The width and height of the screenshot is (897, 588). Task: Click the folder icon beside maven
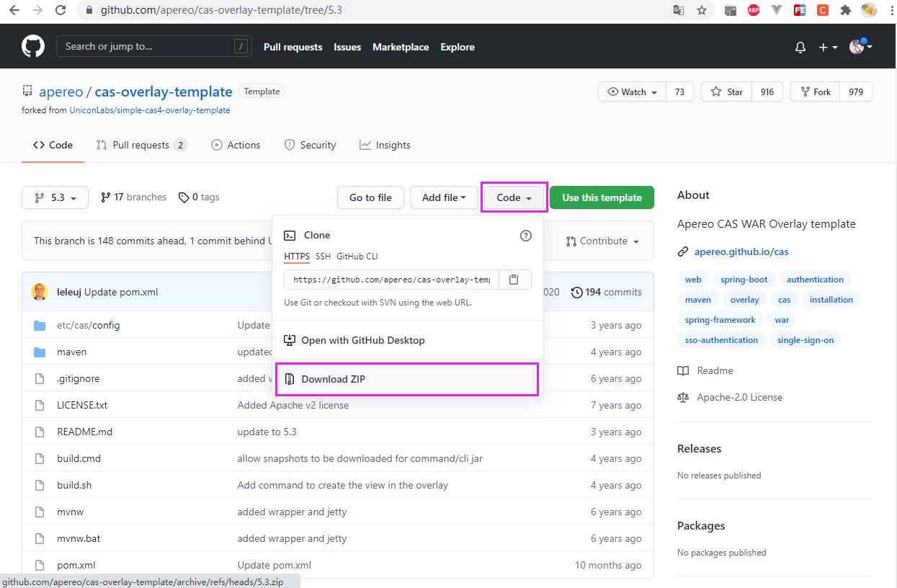pos(40,352)
